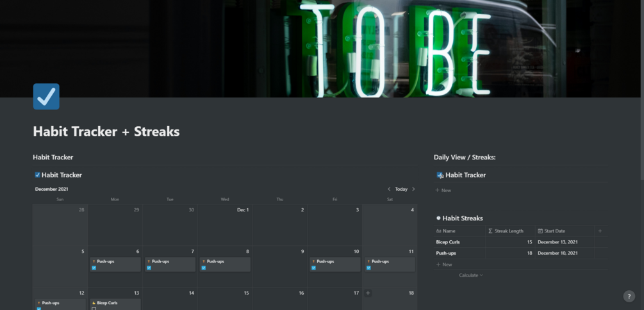This screenshot has height=310, width=644.
Task: Toggle Push-ups checkbox on December 10
Action: 313,268
